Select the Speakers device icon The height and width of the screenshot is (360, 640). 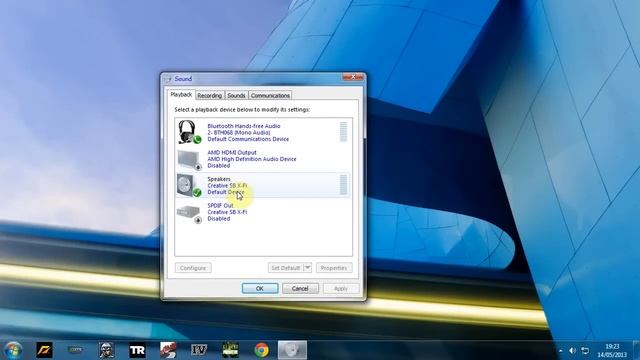click(x=189, y=185)
